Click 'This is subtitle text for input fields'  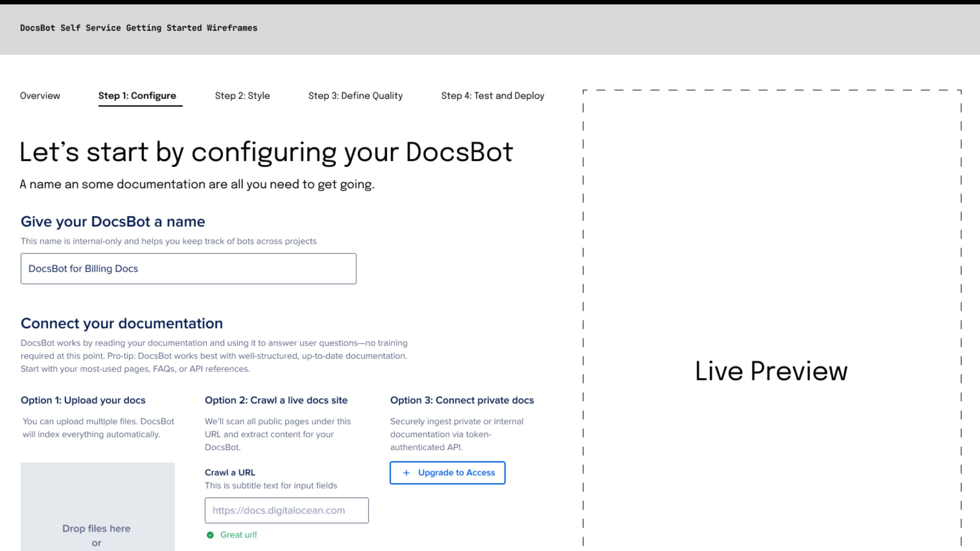(271, 486)
